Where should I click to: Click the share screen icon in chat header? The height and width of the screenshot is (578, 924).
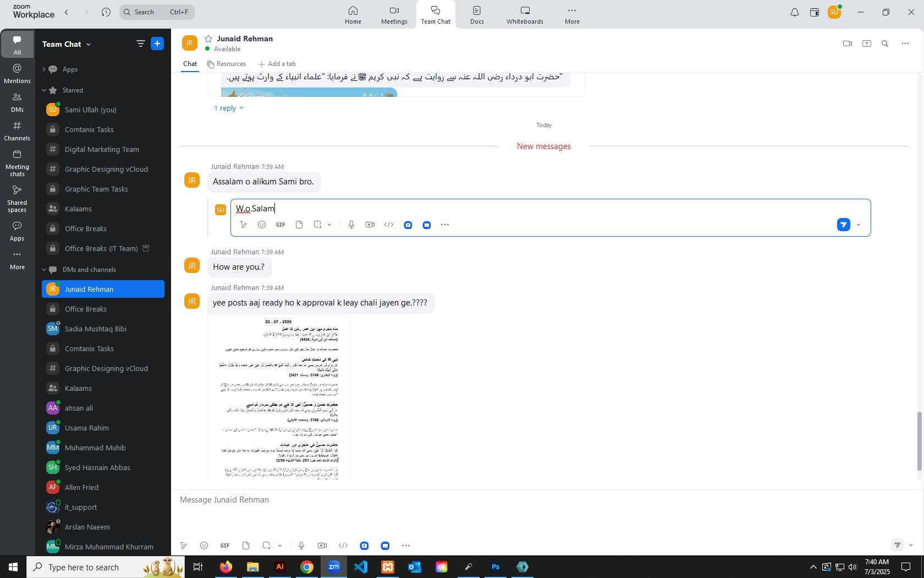pos(867,43)
